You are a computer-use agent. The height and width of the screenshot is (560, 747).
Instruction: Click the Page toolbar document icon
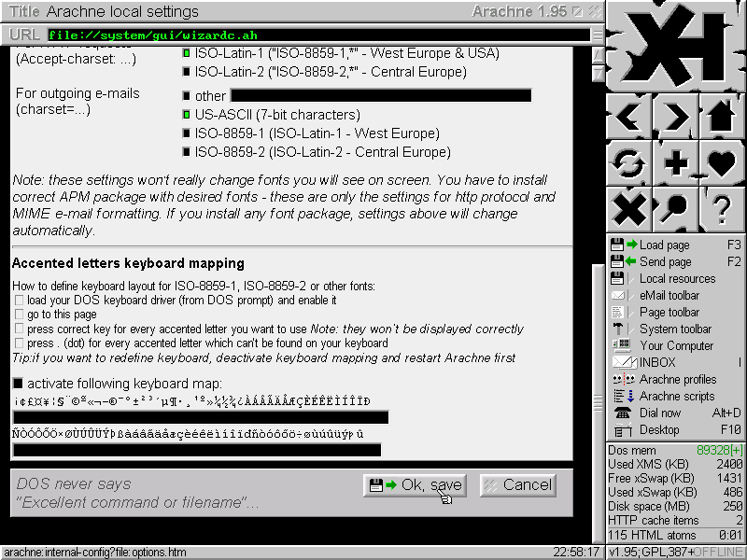click(x=617, y=312)
